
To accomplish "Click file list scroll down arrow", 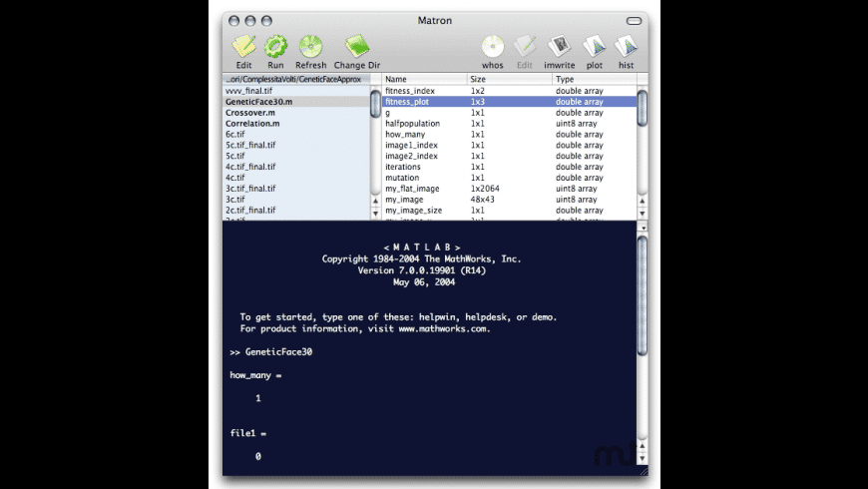I will 375,214.
